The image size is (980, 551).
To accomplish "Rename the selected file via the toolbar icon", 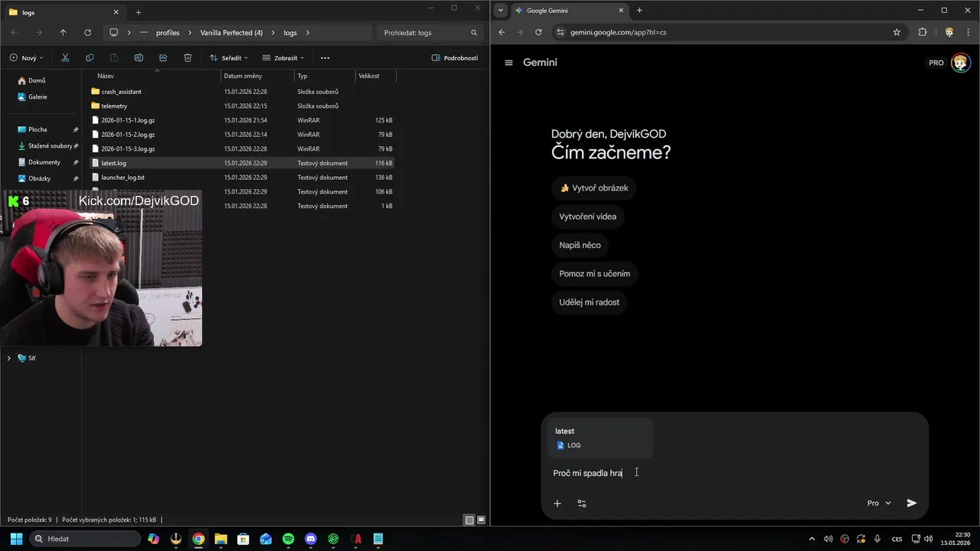I will (139, 58).
